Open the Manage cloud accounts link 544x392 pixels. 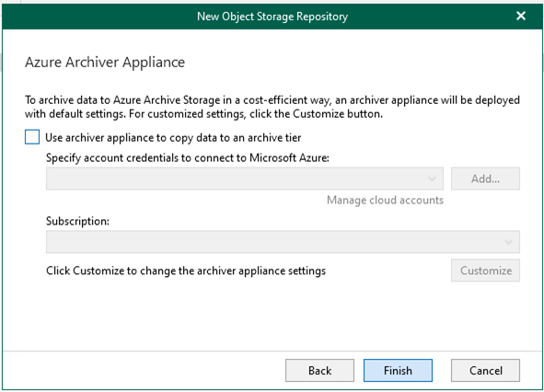[385, 201]
